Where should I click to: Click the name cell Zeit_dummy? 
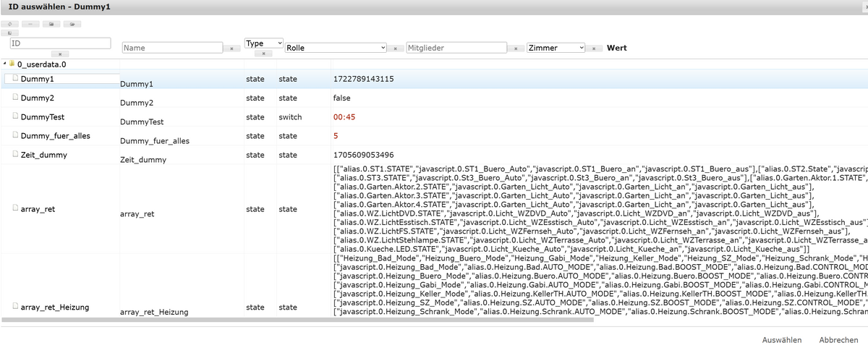click(144, 160)
